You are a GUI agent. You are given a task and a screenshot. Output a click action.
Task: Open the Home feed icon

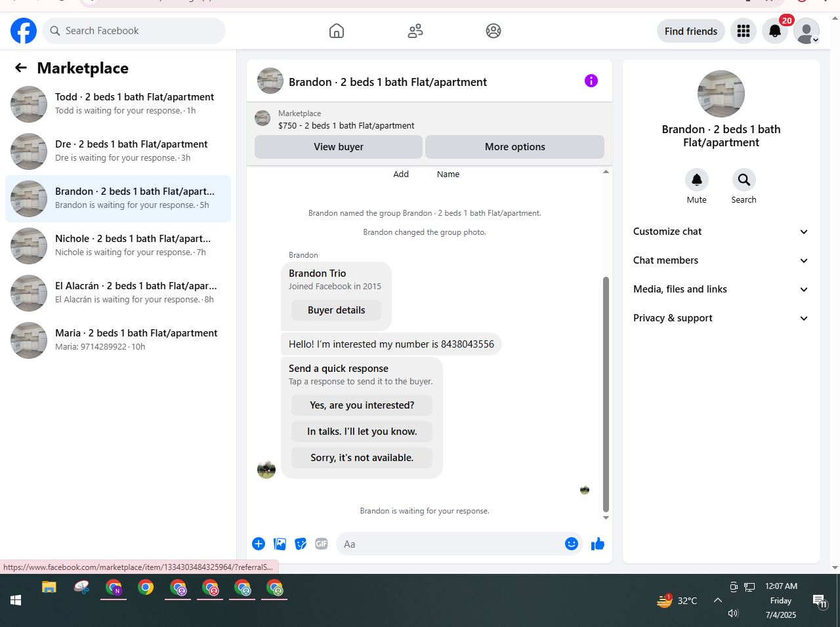click(x=337, y=31)
